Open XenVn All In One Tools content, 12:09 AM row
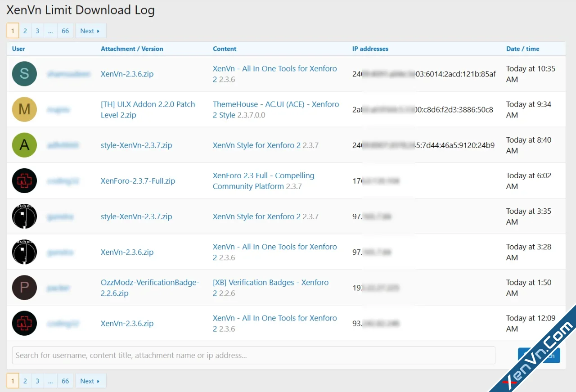 click(274, 323)
